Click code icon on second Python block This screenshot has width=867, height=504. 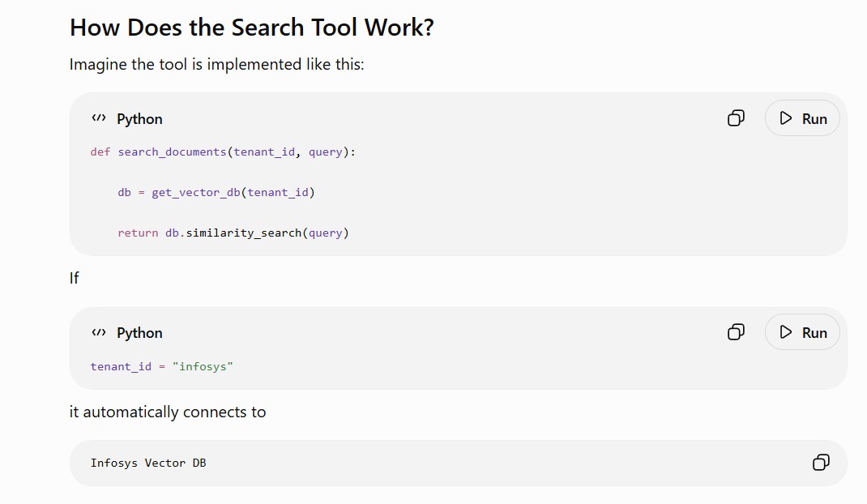click(99, 332)
